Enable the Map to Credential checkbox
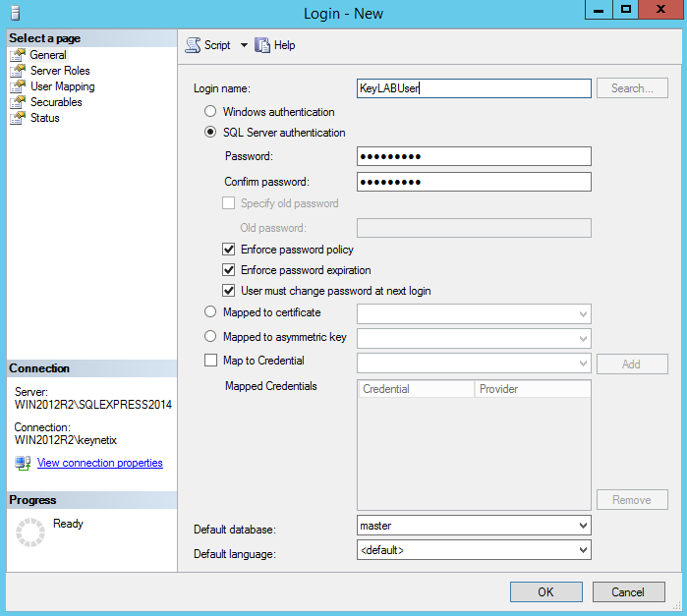This screenshot has width=687, height=616. pos(210,361)
